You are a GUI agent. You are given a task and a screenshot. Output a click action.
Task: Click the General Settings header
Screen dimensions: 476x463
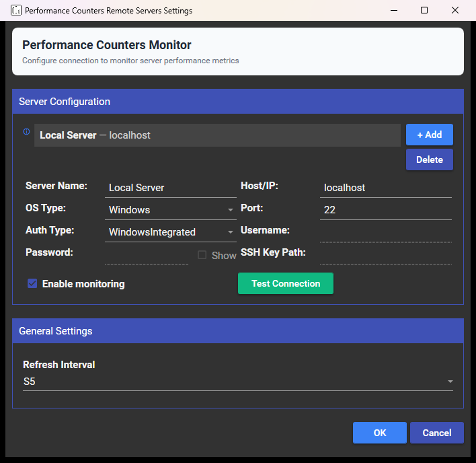[238, 331]
